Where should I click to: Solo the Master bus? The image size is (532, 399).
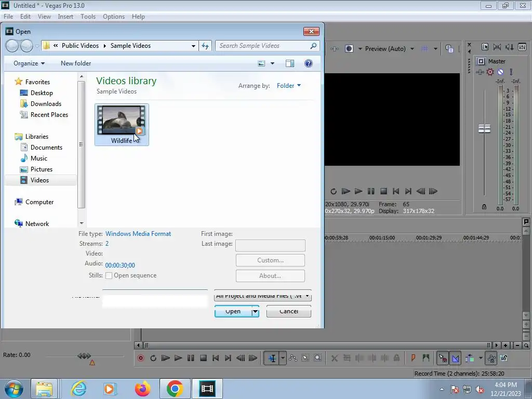[511, 72]
